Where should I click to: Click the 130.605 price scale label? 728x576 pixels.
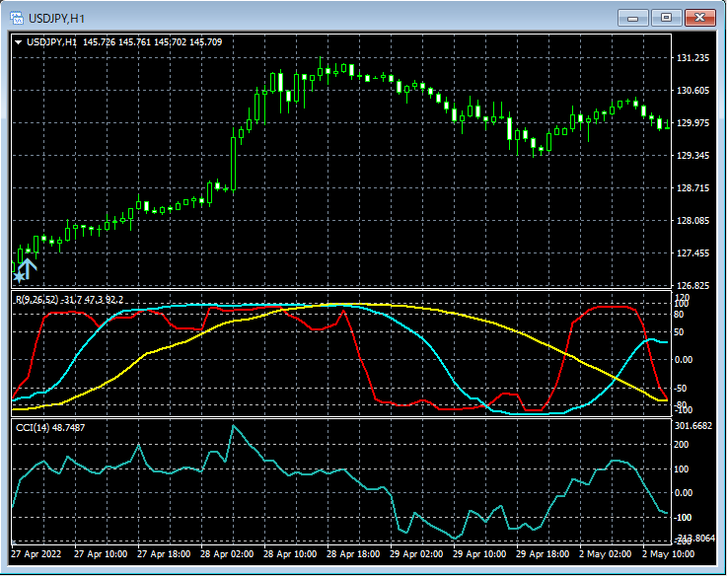tap(692, 91)
